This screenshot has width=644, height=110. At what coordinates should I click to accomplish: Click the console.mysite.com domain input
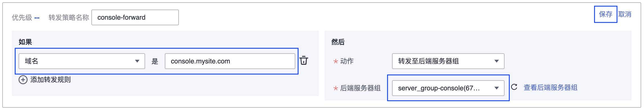click(x=230, y=61)
